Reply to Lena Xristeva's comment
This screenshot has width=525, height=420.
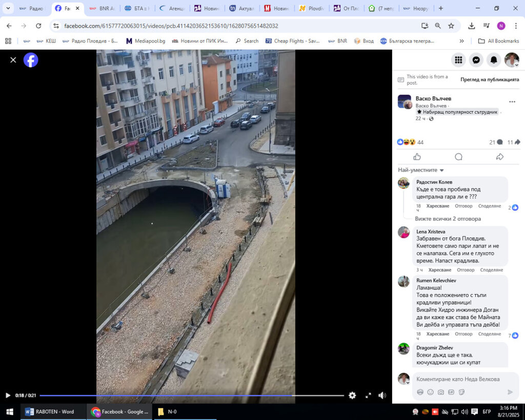click(x=466, y=270)
